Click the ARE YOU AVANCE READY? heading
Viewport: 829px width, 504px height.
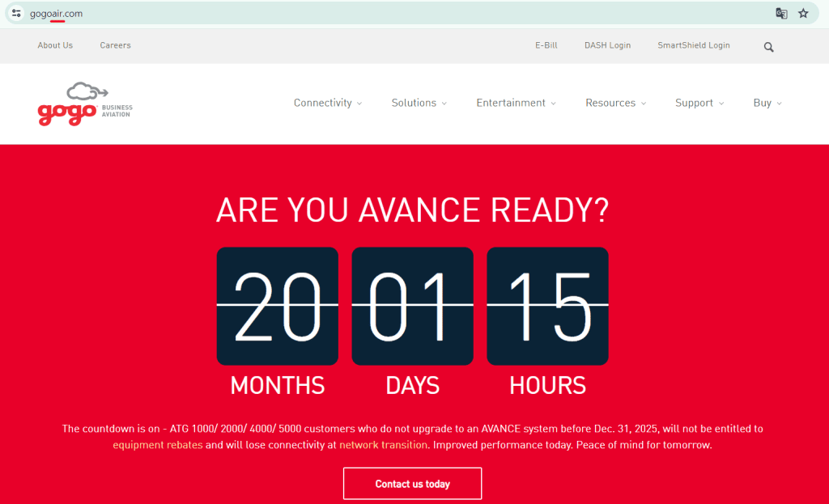pos(412,210)
